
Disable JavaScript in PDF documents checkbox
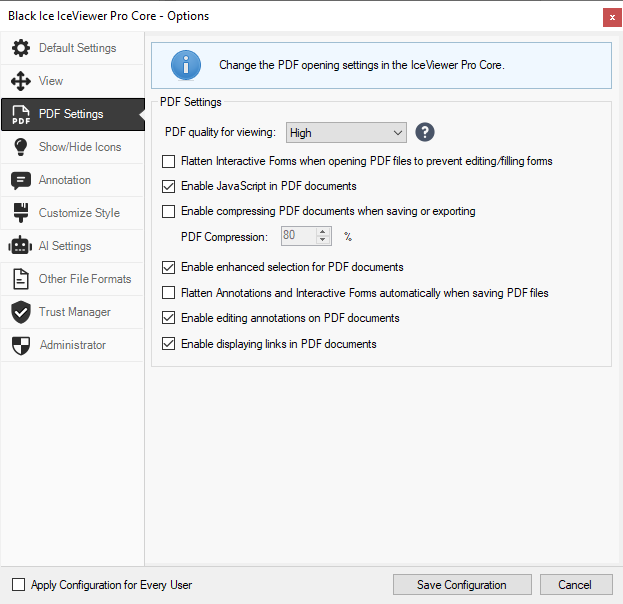click(168, 186)
